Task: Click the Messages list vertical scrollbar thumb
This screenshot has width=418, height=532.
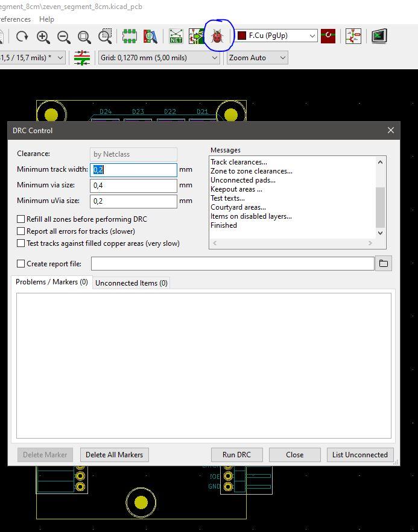Action: 380,207
